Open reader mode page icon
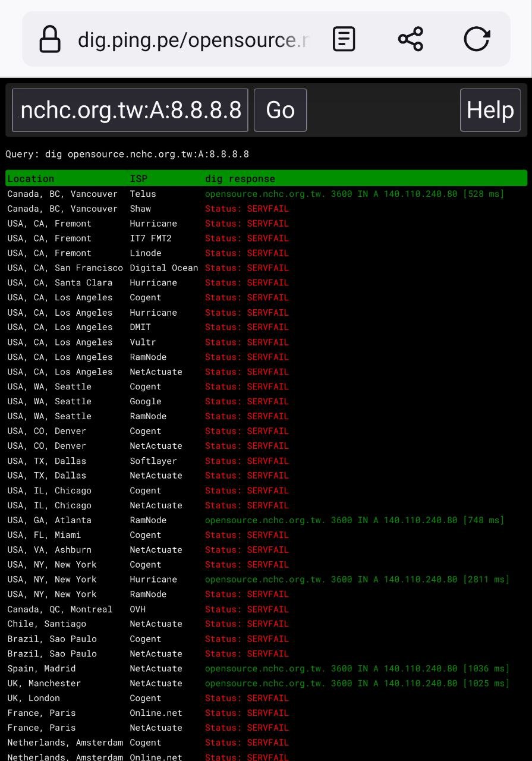 click(x=344, y=39)
